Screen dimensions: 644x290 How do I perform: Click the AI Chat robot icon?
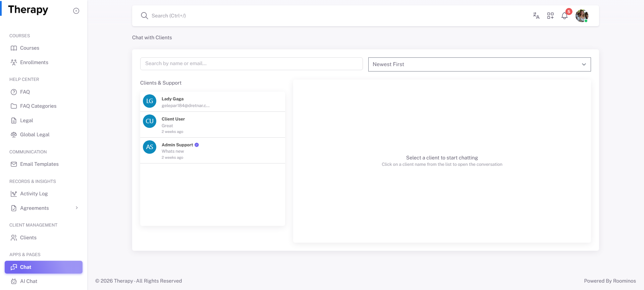pos(14,281)
